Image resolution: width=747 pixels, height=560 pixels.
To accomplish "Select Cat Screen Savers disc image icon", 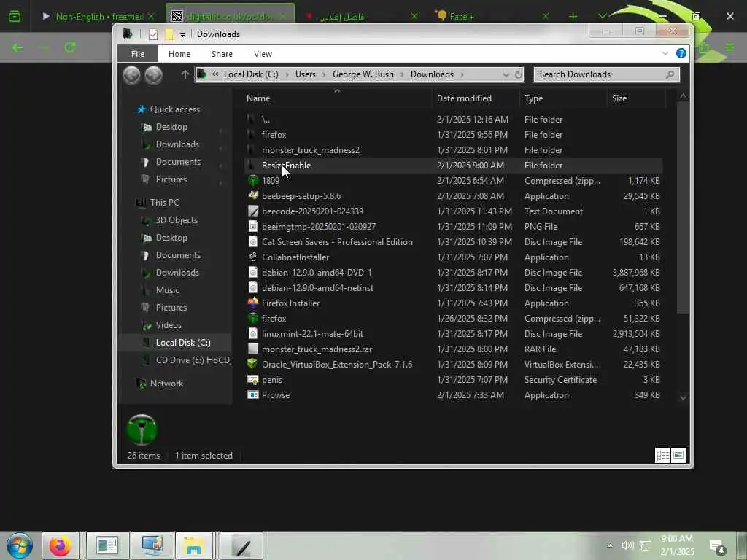I will (253, 242).
